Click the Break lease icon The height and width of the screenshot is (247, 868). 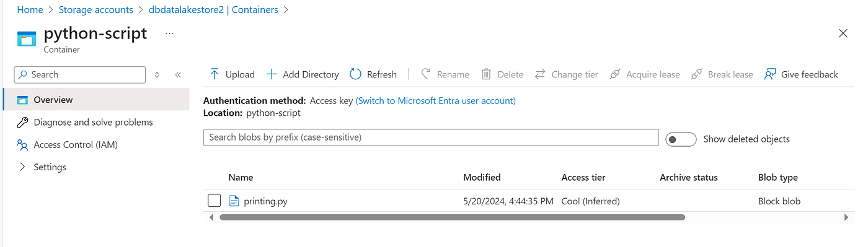[x=696, y=74]
